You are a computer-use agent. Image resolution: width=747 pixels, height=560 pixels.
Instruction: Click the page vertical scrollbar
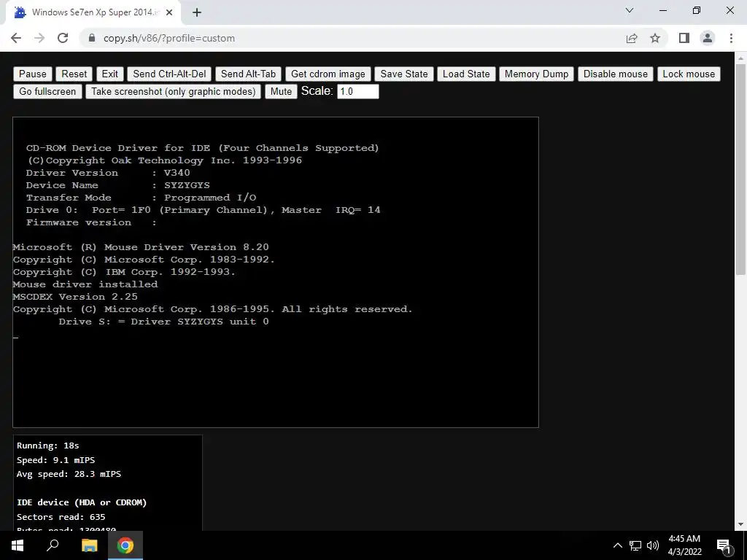pos(740,169)
